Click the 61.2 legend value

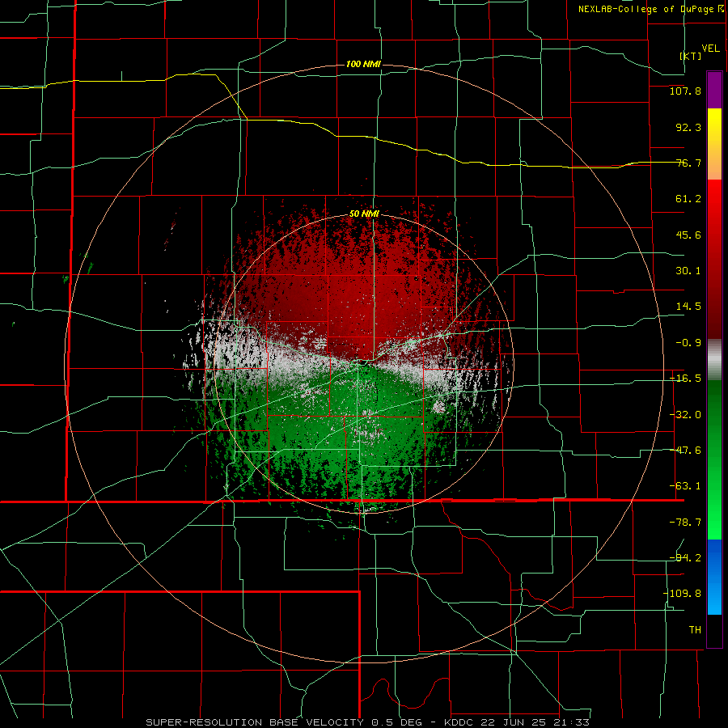coord(688,199)
